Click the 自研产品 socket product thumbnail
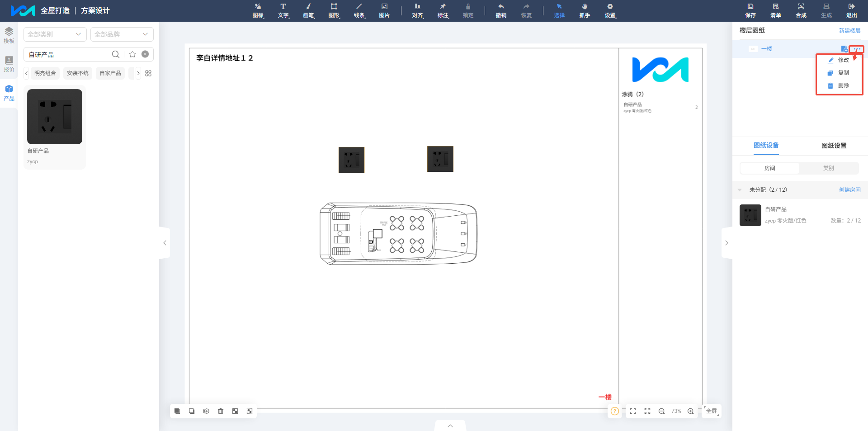868x431 pixels. (x=55, y=117)
